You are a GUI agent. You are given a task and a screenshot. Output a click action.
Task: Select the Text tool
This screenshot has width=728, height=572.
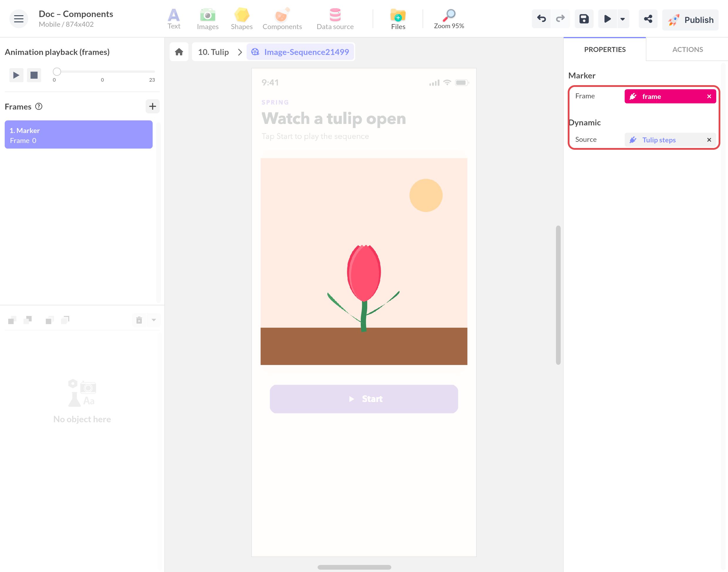[x=174, y=19]
